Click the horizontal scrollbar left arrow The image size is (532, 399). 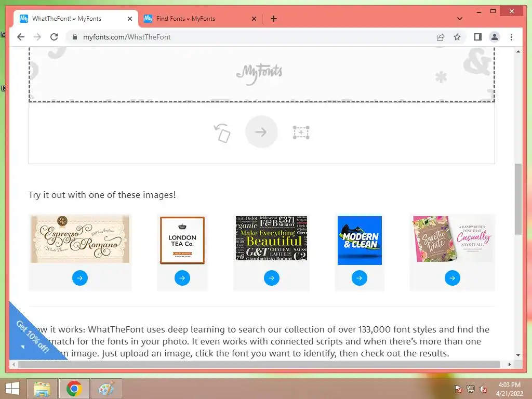(x=14, y=364)
